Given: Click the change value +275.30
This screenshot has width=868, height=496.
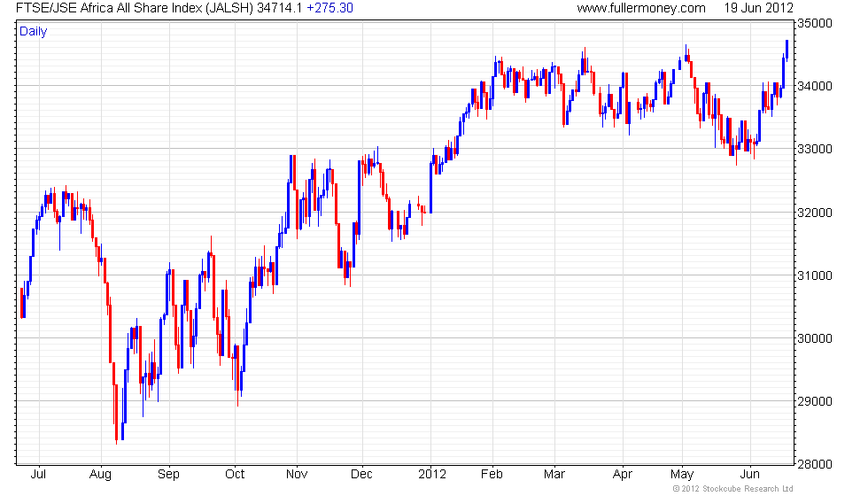Looking at the screenshot, I should [329, 8].
